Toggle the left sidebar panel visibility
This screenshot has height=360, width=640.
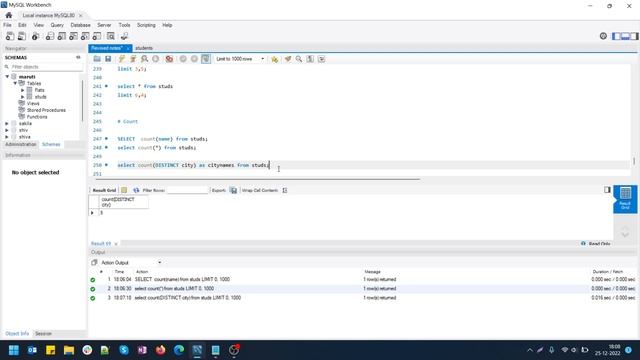[616, 36]
